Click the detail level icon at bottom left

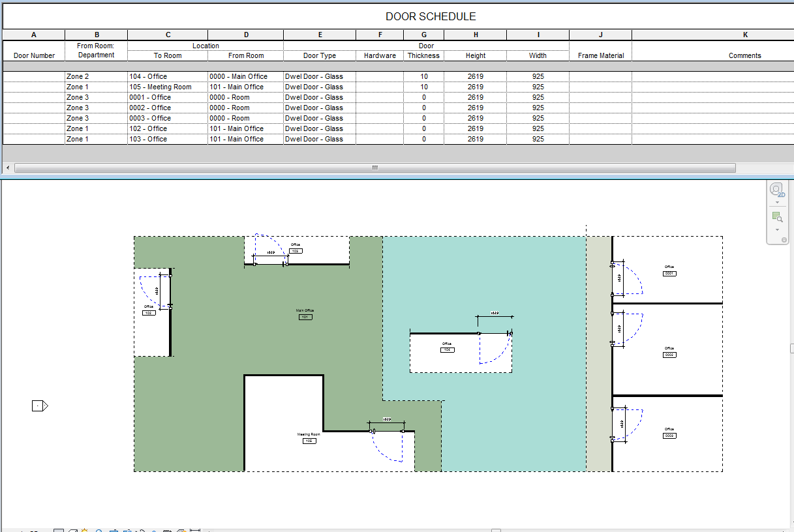[x=58, y=530]
